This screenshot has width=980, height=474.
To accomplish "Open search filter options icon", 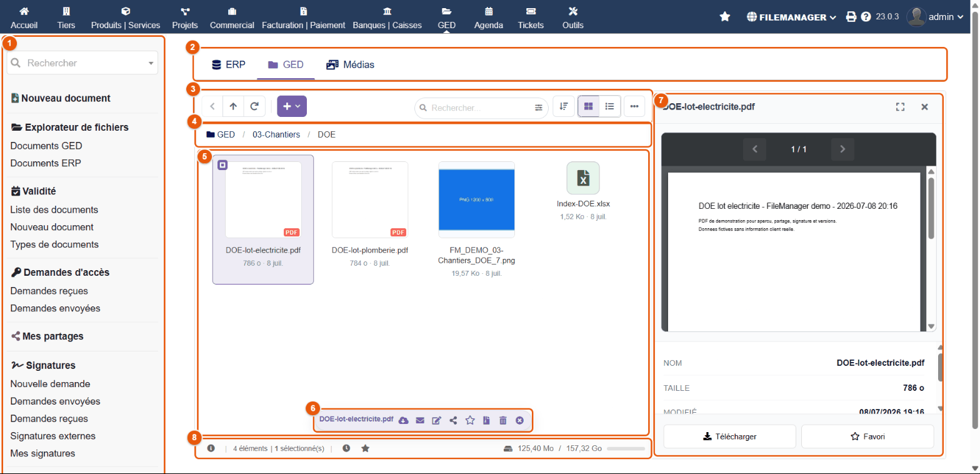I will 539,108.
